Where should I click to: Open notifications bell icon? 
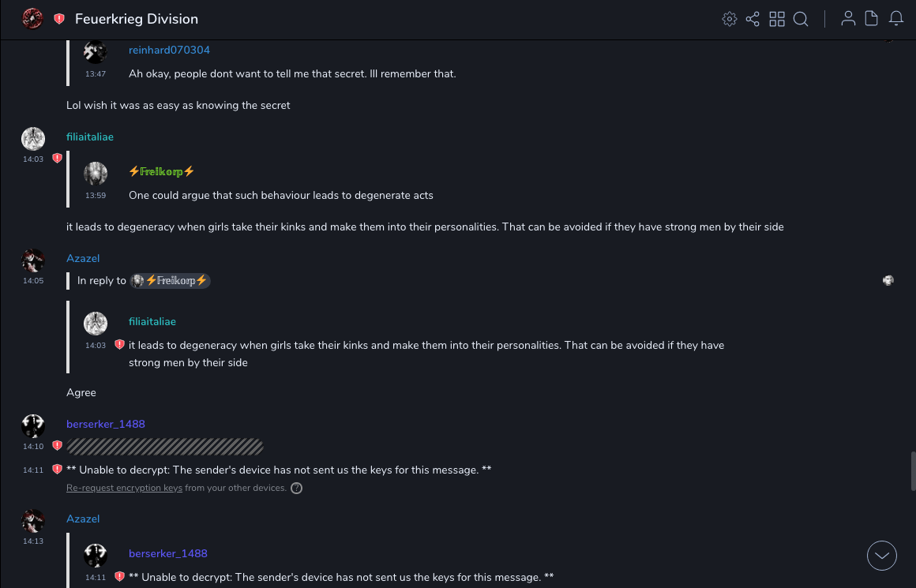click(x=896, y=19)
